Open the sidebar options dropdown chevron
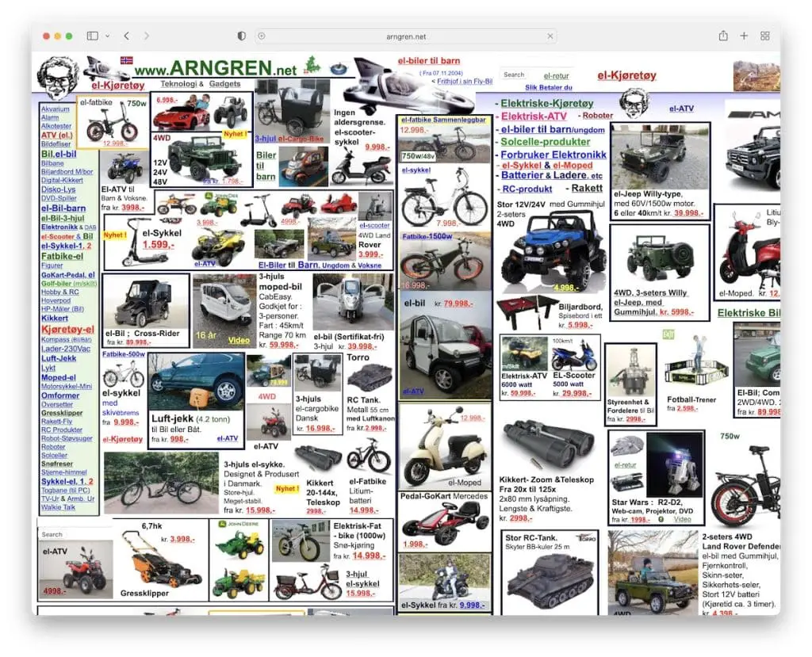The image size is (812, 657). click(x=107, y=36)
